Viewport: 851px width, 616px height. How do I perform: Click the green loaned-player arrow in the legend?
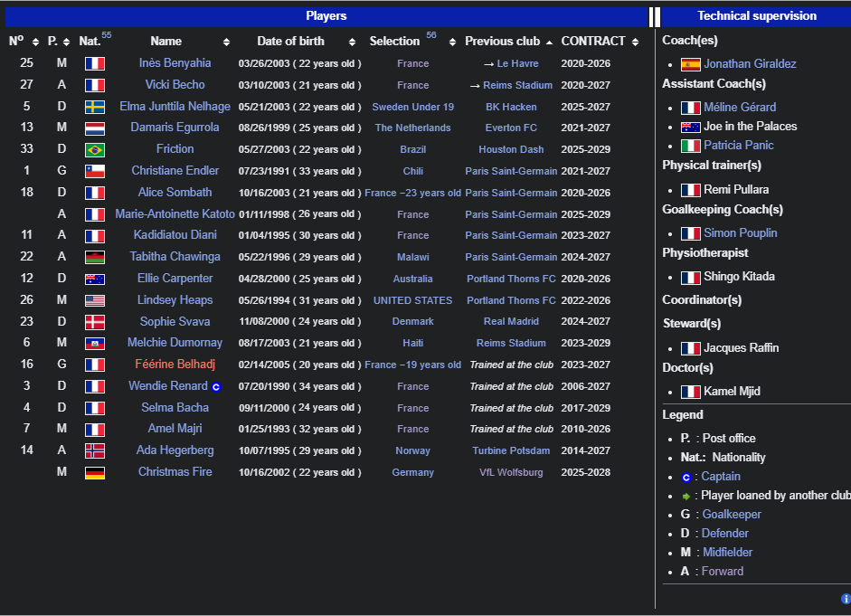686,496
